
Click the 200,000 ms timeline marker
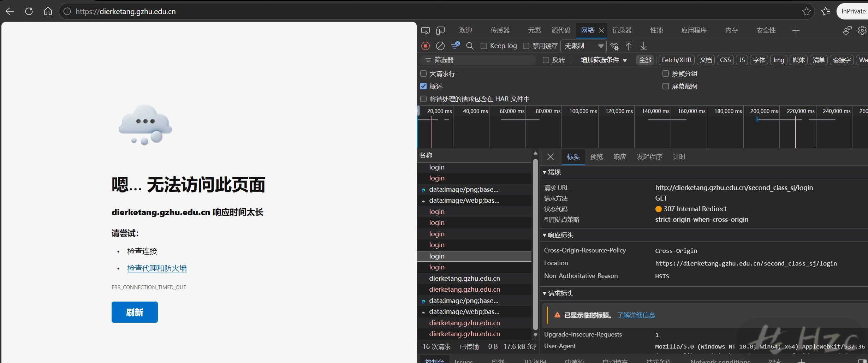pos(764,111)
